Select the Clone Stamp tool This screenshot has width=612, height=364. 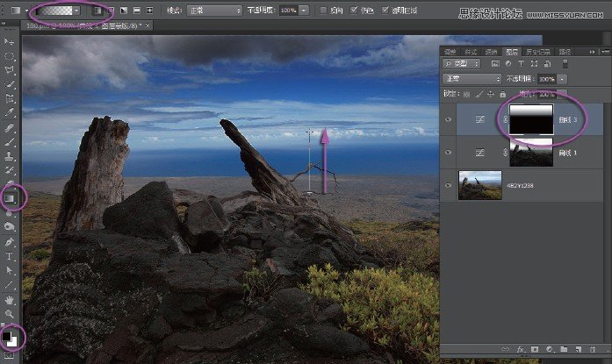tap(9, 156)
